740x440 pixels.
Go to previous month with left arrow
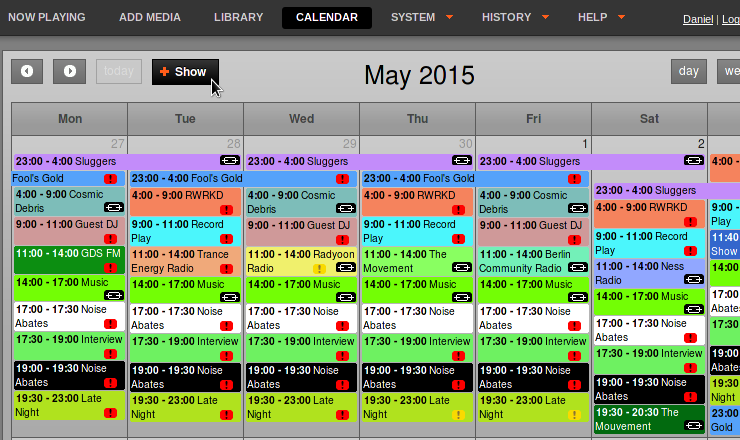click(27, 71)
